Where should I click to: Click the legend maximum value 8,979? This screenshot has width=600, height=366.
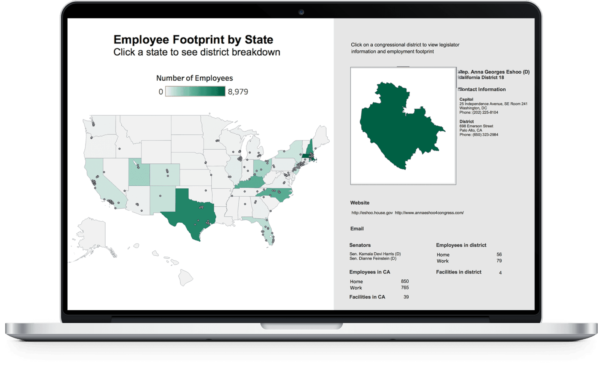[238, 92]
